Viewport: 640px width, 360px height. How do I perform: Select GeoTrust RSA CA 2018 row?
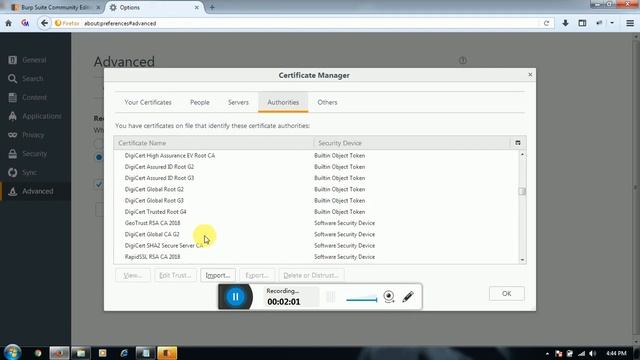[x=316, y=223]
